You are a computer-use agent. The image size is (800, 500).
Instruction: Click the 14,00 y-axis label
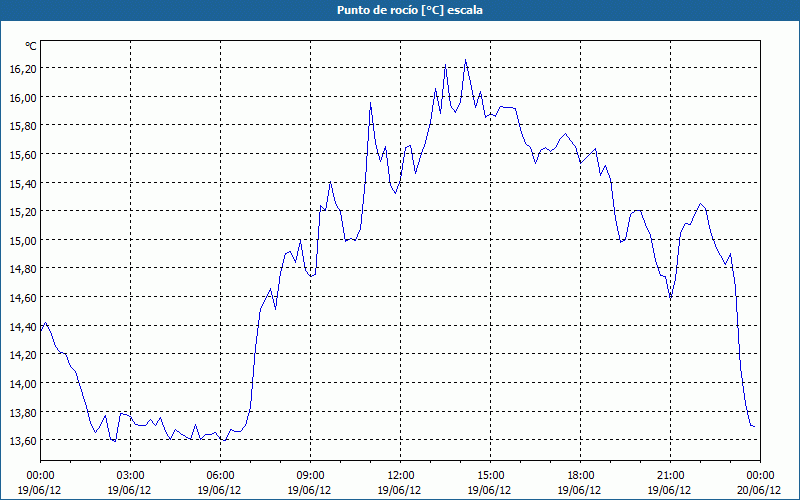pos(23,384)
